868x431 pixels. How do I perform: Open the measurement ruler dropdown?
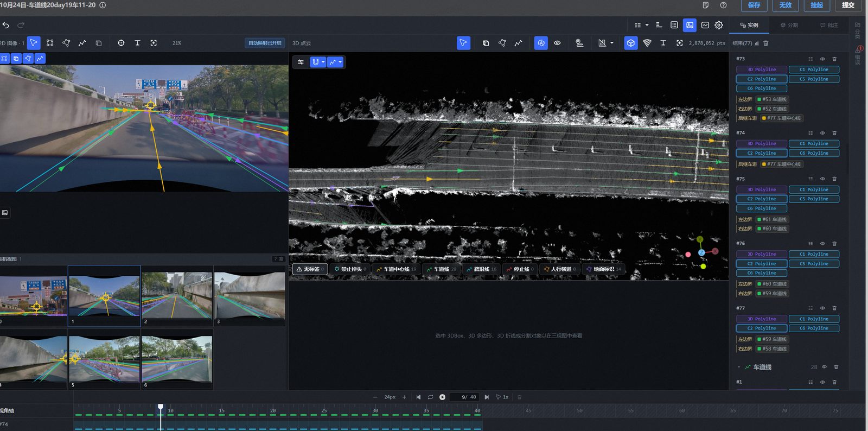(x=611, y=43)
